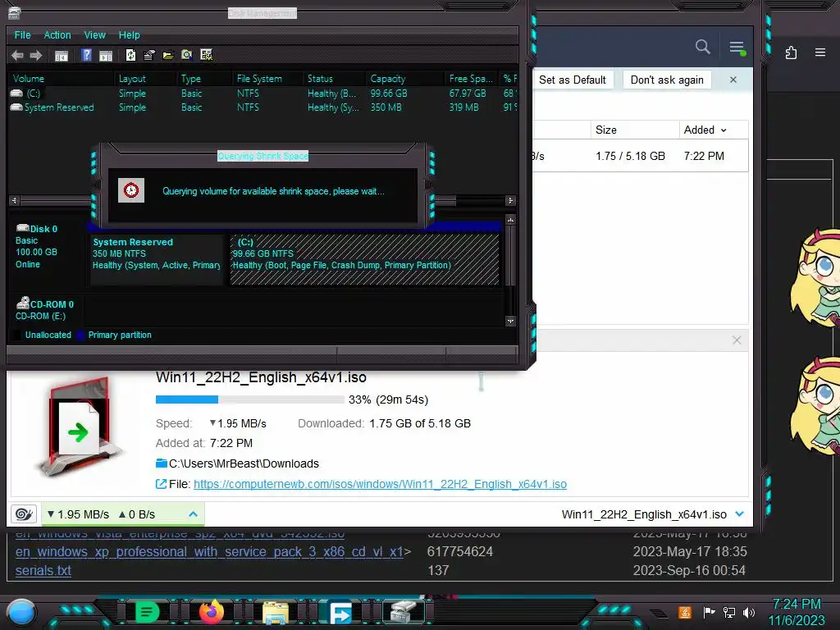Select the (C:) 99.66 GB partition block

point(364,259)
